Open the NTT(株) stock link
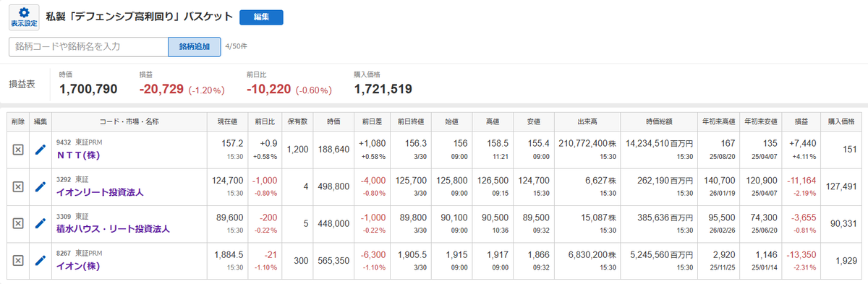Screen dimensions: 868x284 pyautogui.click(x=77, y=155)
